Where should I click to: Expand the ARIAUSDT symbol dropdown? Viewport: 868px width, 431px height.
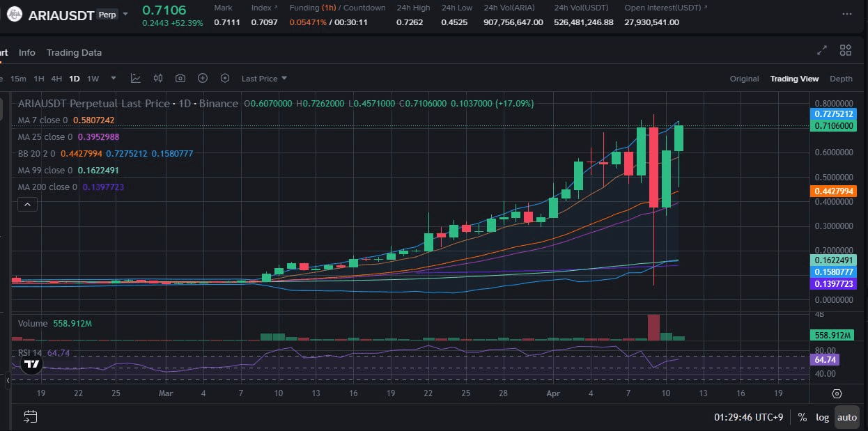click(126, 14)
